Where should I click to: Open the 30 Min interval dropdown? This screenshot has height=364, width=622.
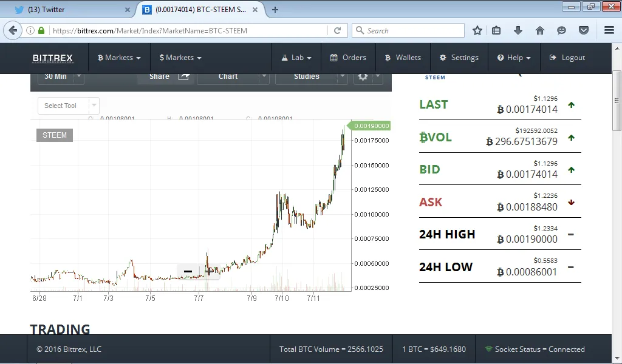pos(61,76)
